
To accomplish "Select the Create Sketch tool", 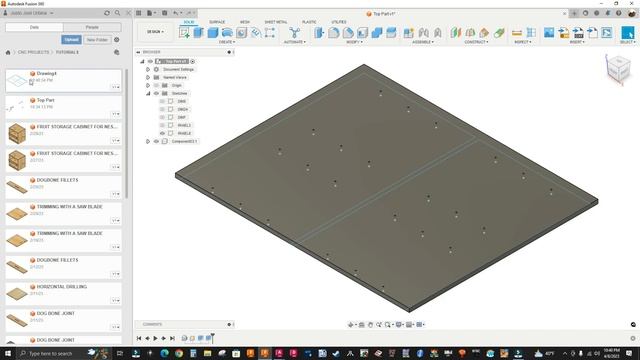I will 184,33.
